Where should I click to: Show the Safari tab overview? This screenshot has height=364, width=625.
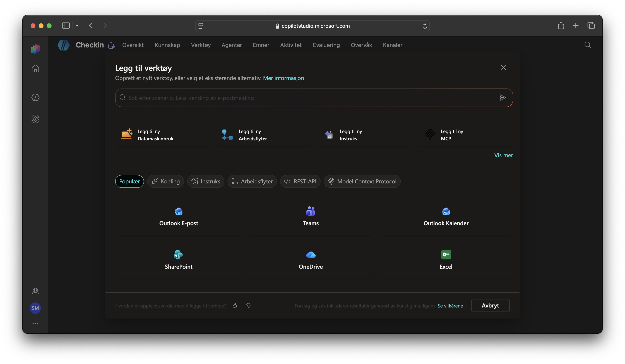coord(591,25)
